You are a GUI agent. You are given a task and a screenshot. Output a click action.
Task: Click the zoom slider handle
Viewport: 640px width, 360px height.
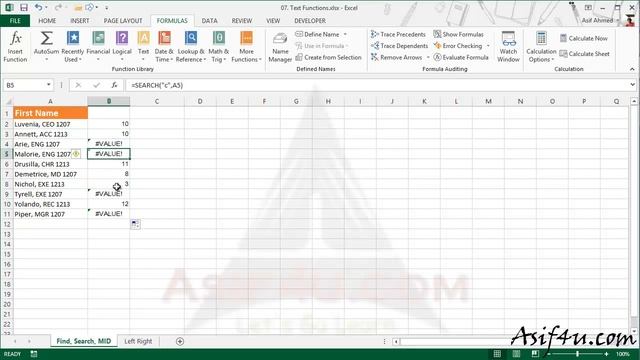[x=577, y=354]
